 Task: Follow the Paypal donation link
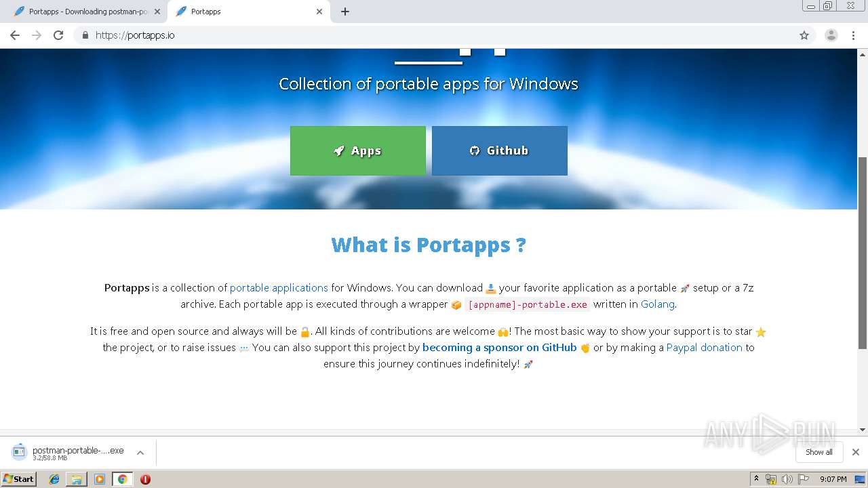pos(705,347)
